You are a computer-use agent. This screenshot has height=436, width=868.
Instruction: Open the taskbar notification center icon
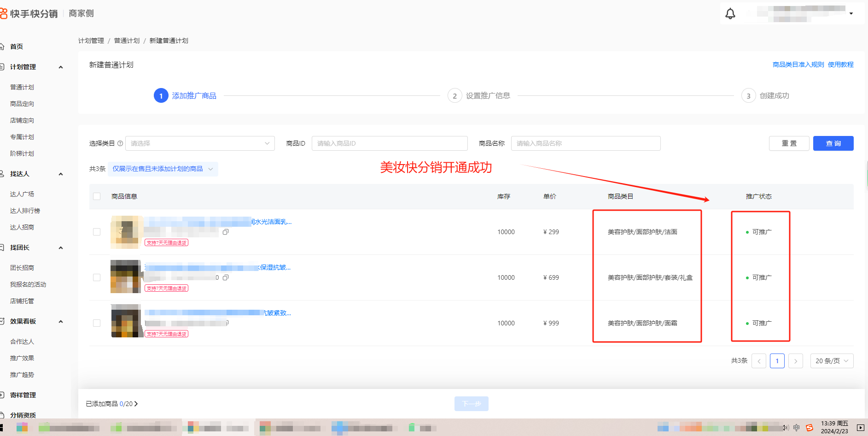(860, 428)
